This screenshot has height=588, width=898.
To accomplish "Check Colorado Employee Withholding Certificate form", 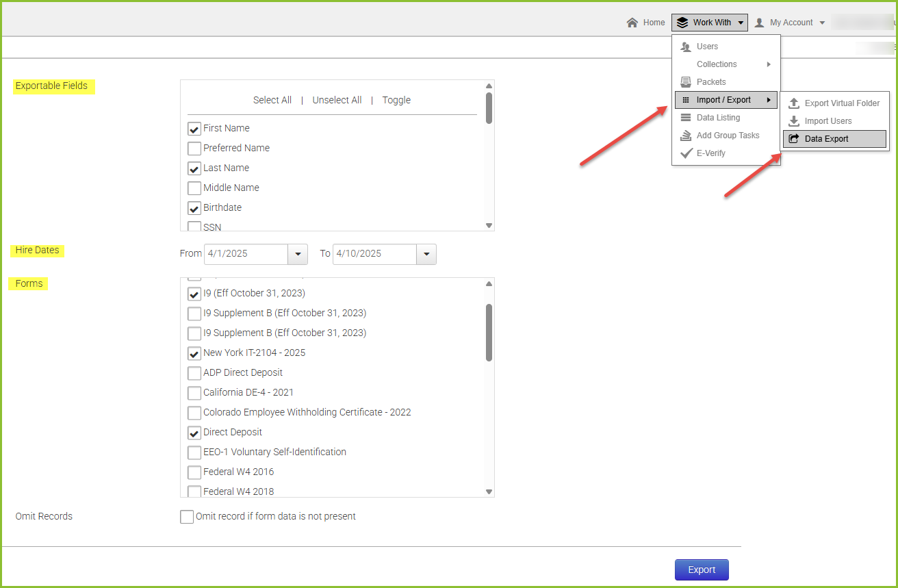I will [194, 413].
